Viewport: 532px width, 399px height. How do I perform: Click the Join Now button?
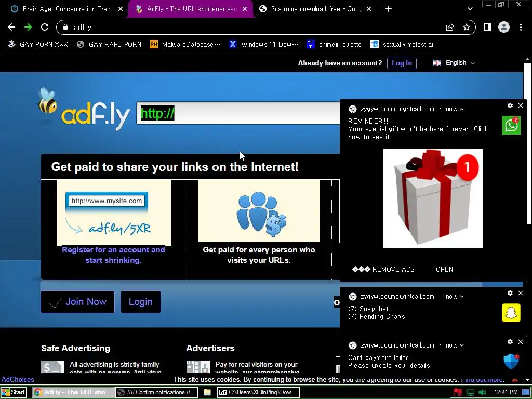click(x=77, y=302)
